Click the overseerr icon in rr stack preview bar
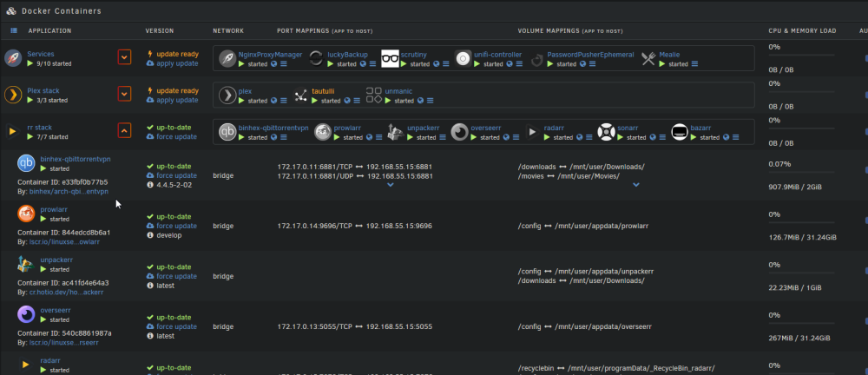Screen dimensions: 868x375 (459, 132)
